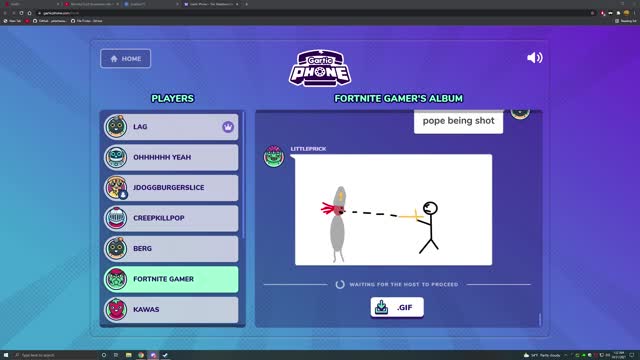The image size is (640, 360).
Task: Select FORTNITE GAMER player avatar
Action: click(116, 279)
